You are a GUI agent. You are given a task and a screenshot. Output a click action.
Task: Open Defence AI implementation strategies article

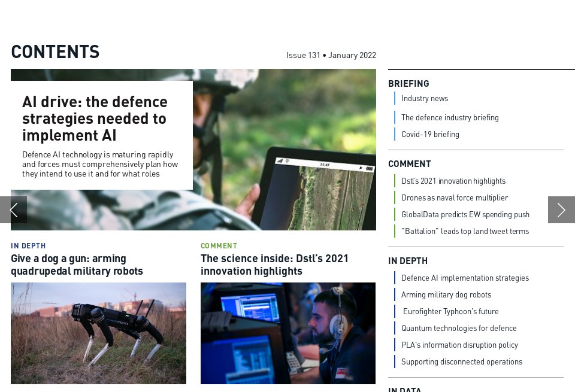click(465, 278)
